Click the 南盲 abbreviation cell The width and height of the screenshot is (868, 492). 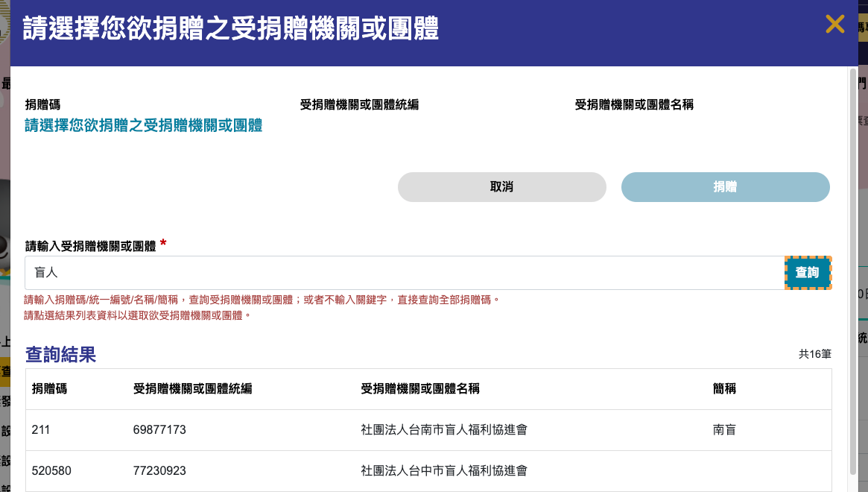(x=724, y=430)
